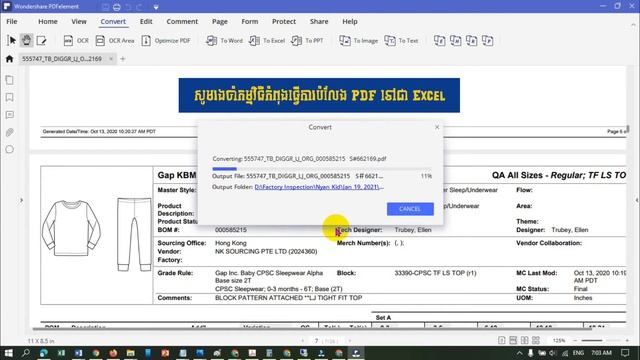Open the comments panel
The width and height of the screenshot is (640, 360).
point(9,115)
